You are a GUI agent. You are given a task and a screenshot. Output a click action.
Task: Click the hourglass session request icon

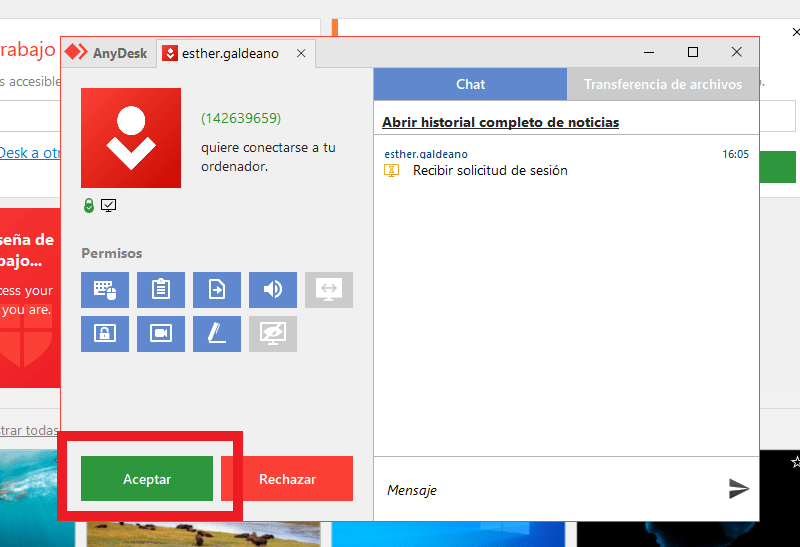(x=391, y=170)
